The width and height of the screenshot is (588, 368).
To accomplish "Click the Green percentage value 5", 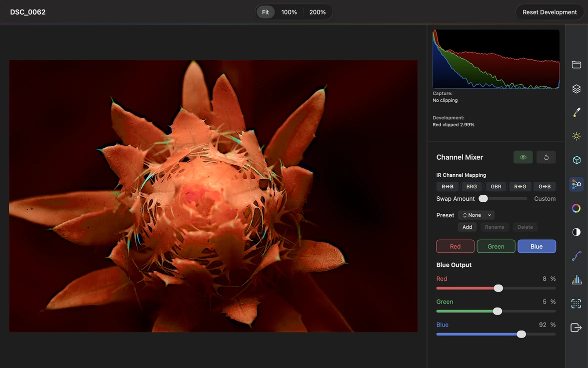I will point(544,301).
